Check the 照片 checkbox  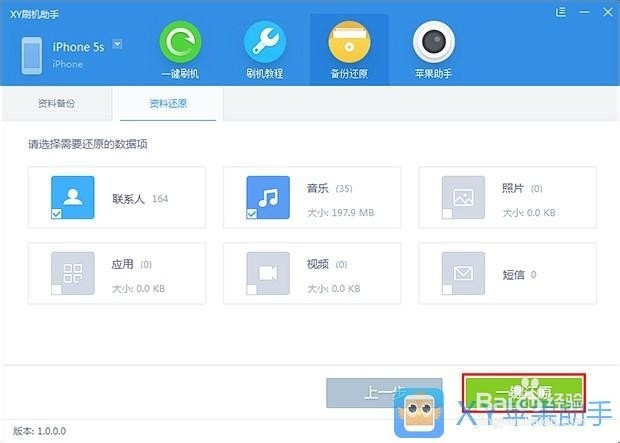[447, 214]
